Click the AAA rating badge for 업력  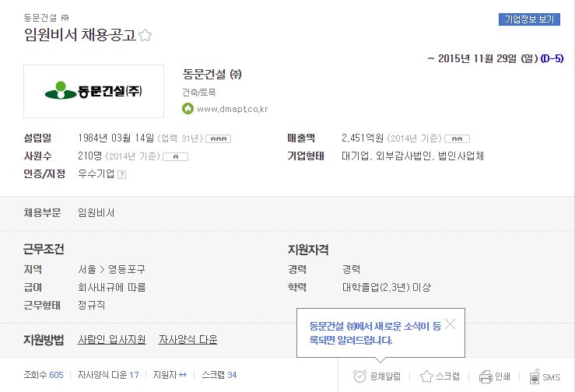tap(218, 139)
